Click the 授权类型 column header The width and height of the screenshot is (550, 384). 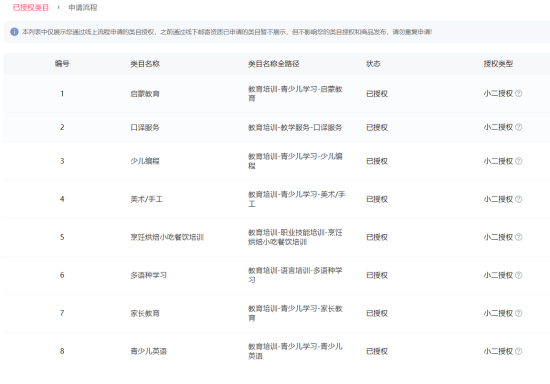[498, 63]
